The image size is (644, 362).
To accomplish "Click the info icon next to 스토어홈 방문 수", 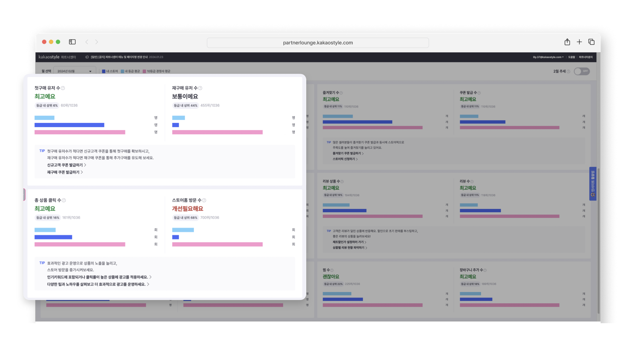I will click(x=204, y=200).
